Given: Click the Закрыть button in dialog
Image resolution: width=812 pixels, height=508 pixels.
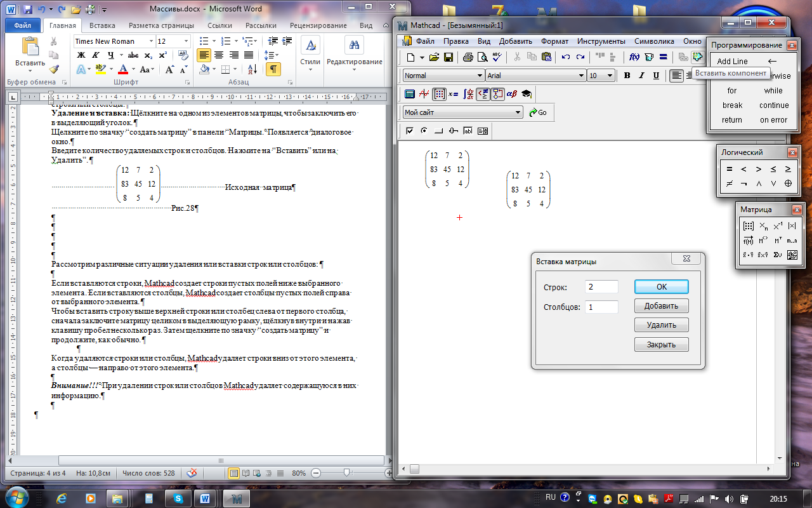Looking at the screenshot, I should point(662,345).
